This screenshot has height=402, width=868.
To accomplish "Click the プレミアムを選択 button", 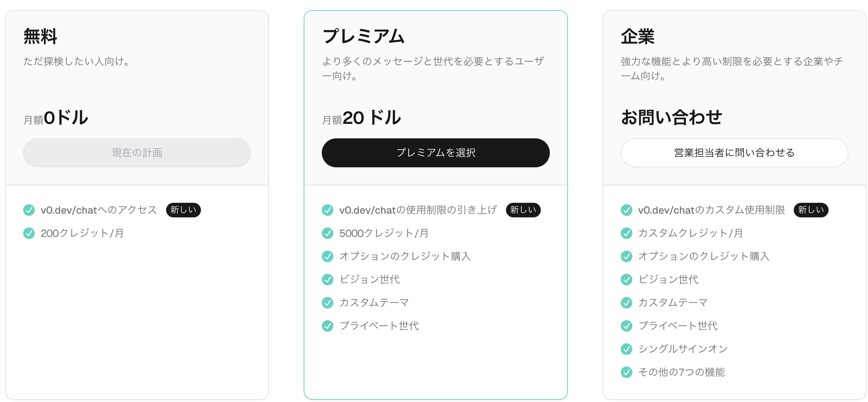I will (x=435, y=153).
